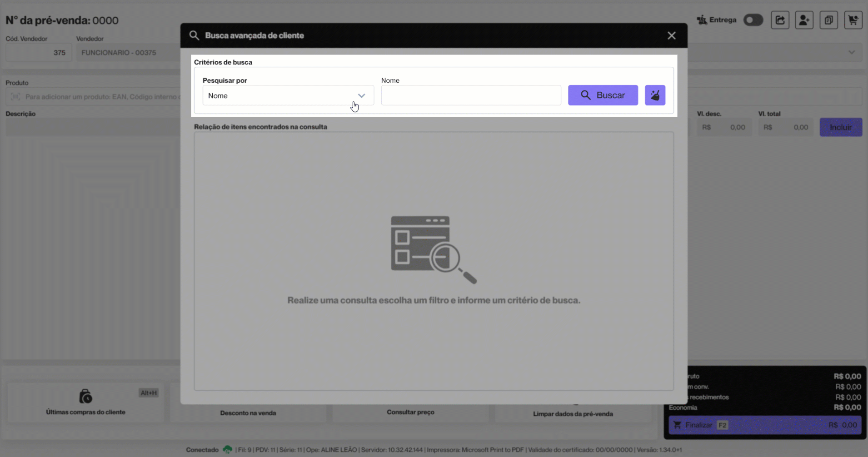This screenshot has height=457, width=868.
Task: Click the share/export icon in the top toolbar
Action: [780, 20]
